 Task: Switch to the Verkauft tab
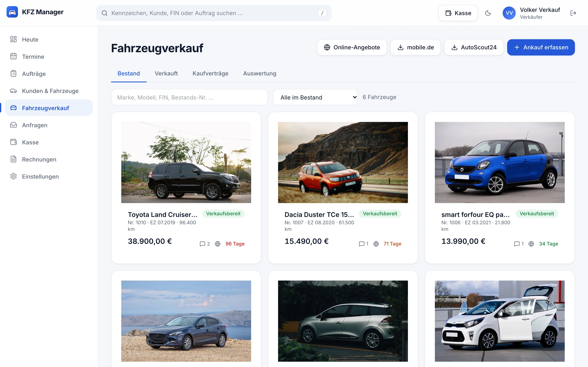166,73
